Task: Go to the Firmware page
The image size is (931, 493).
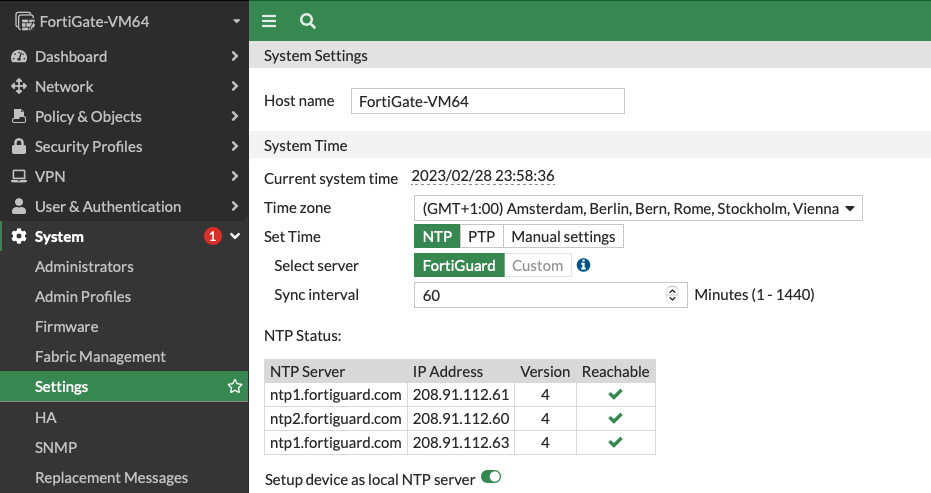Action: pyautogui.click(x=66, y=327)
